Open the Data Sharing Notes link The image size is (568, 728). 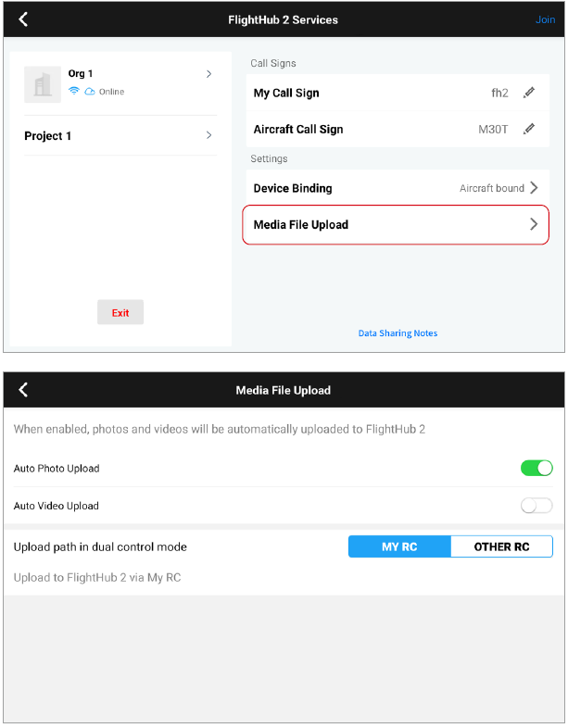click(x=398, y=333)
